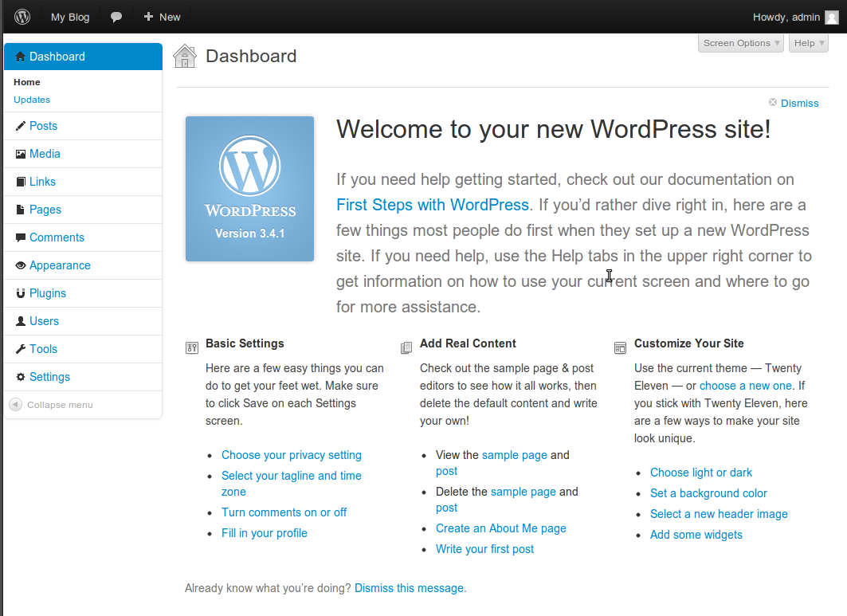Click the Settings gear icon in sidebar
The height and width of the screenshot is (616, 847).
point(21,377)
